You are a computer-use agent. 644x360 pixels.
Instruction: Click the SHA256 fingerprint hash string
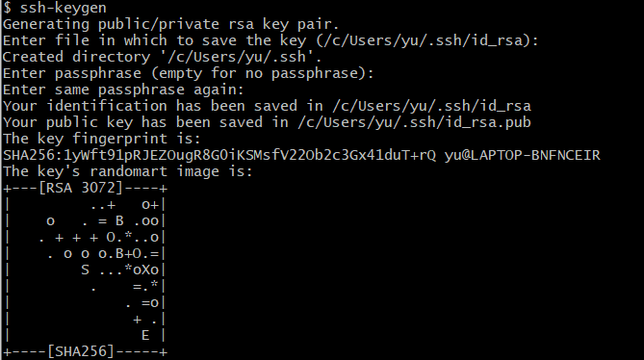coord(219,156)
